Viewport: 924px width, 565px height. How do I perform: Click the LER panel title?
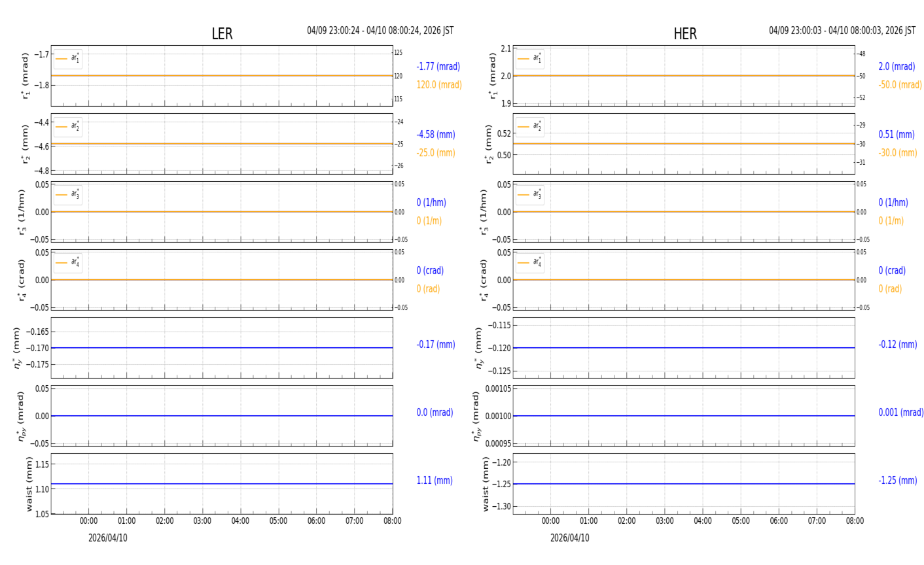(x=222, y=34)
